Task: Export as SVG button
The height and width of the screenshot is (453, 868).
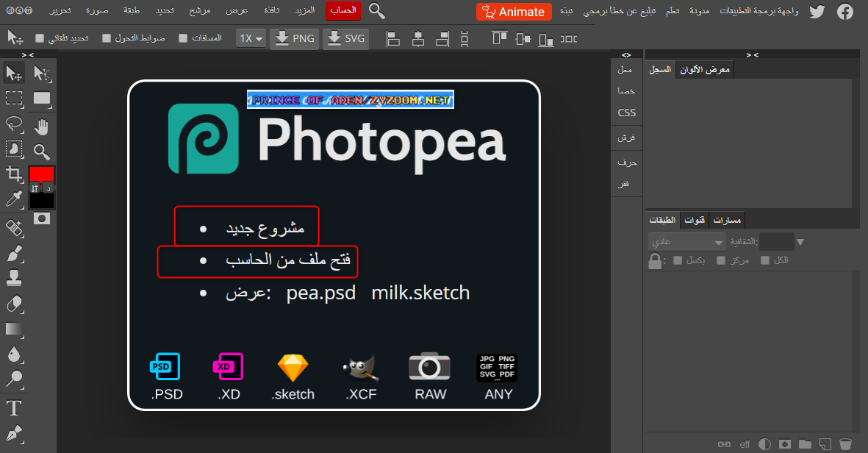Action: (346, 39)
